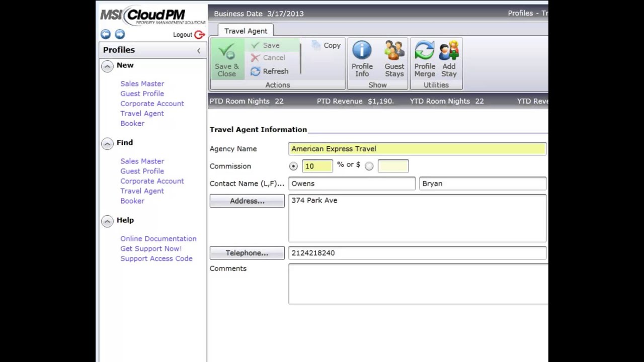Click the contact first name field Bryan
Viewport: 644px width, 362px height.
click(482, 184)
